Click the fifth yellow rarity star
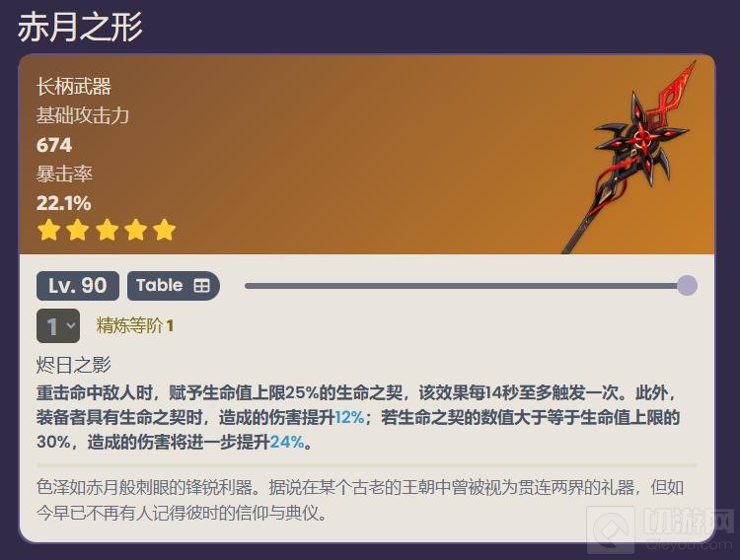Viewport: 740px width, 560px height. click(164, 231)
